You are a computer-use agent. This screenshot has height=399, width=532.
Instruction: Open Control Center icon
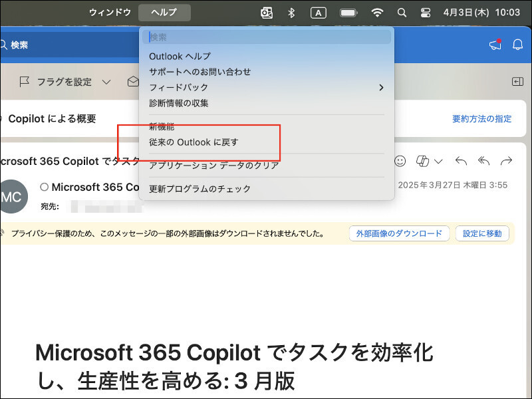click(425, 13)
